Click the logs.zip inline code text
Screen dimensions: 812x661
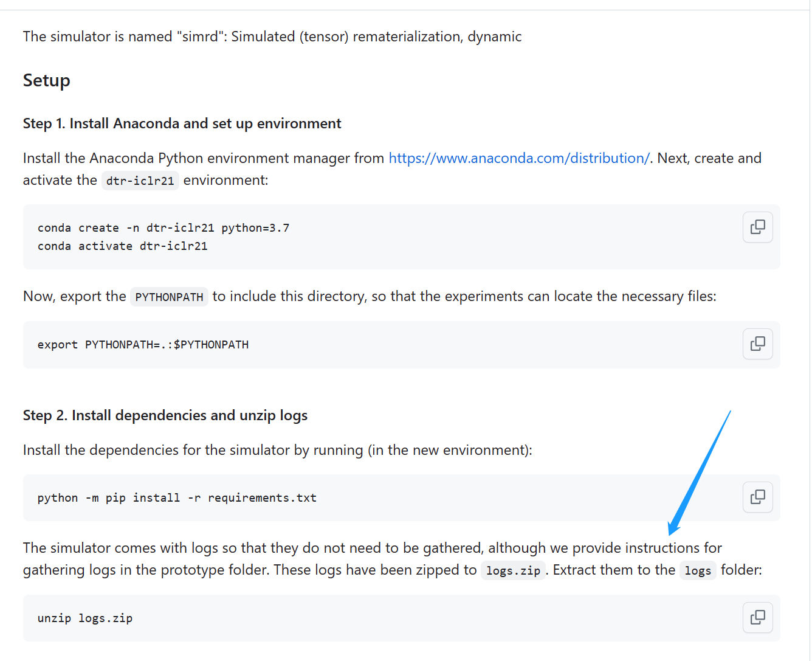512,570
